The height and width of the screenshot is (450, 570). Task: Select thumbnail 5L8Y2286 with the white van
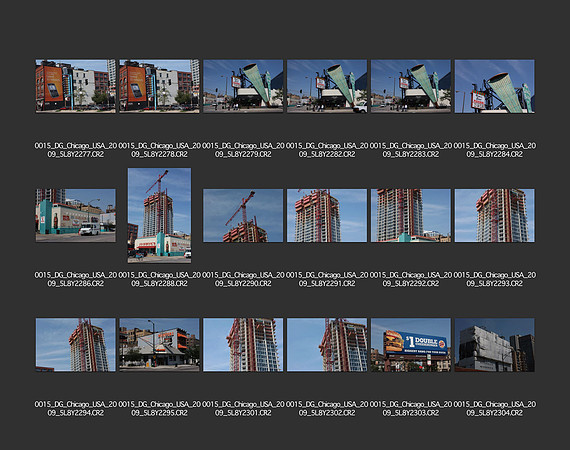pyautogui.click(x=76, y=215)
